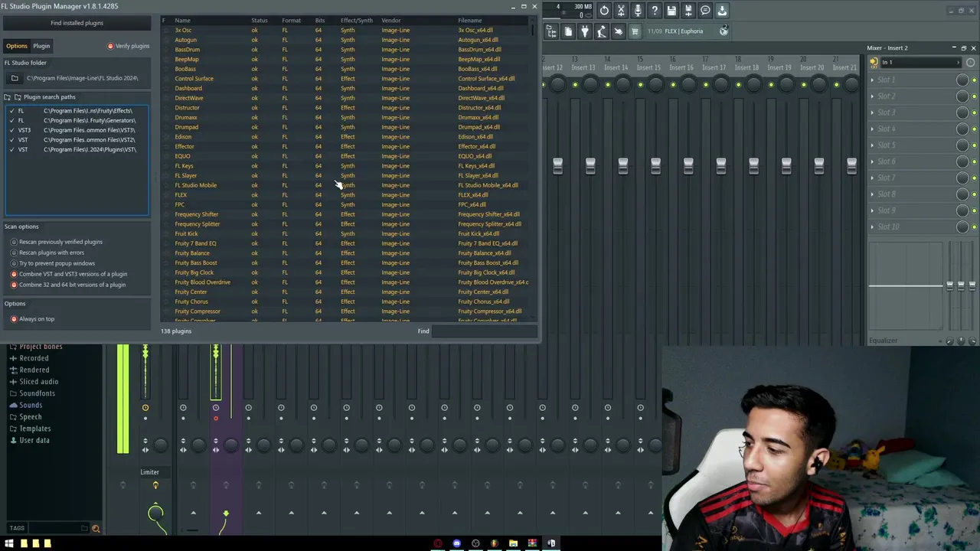Click the remove search path folder icon
This screenshot has height=551, width=980.
tap(18, 97)
